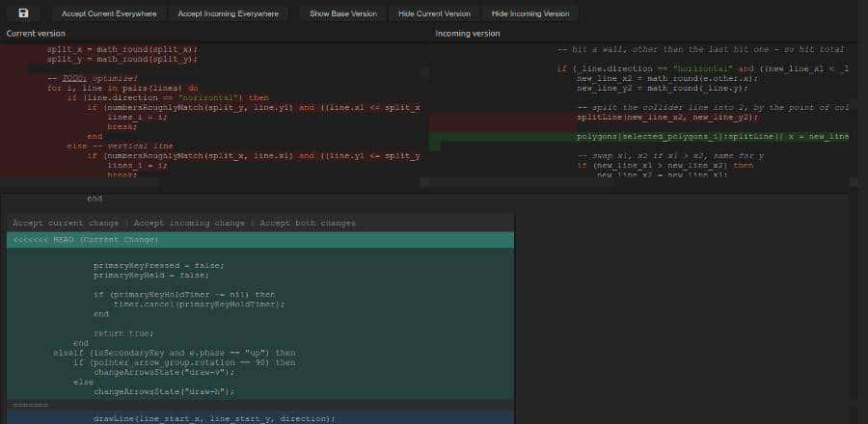Click the line 'elseif (isSecondaryKey and e.phase == "up") then'

pyautogui.click(x=175, y=353)
